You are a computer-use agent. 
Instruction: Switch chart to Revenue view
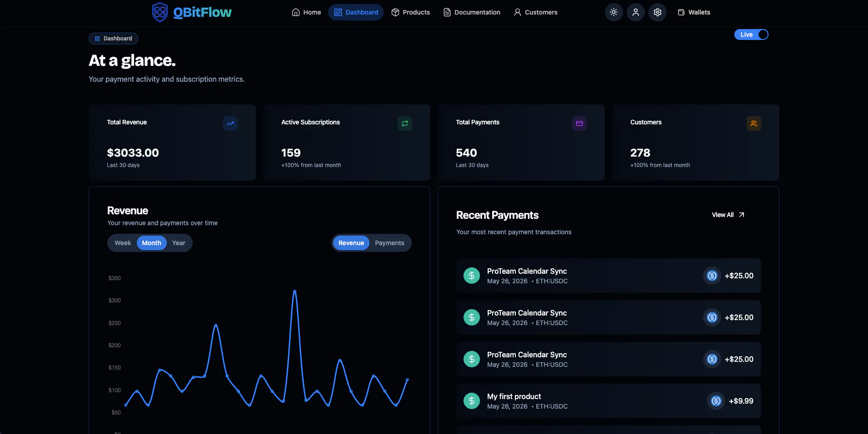tap(351, 243)
